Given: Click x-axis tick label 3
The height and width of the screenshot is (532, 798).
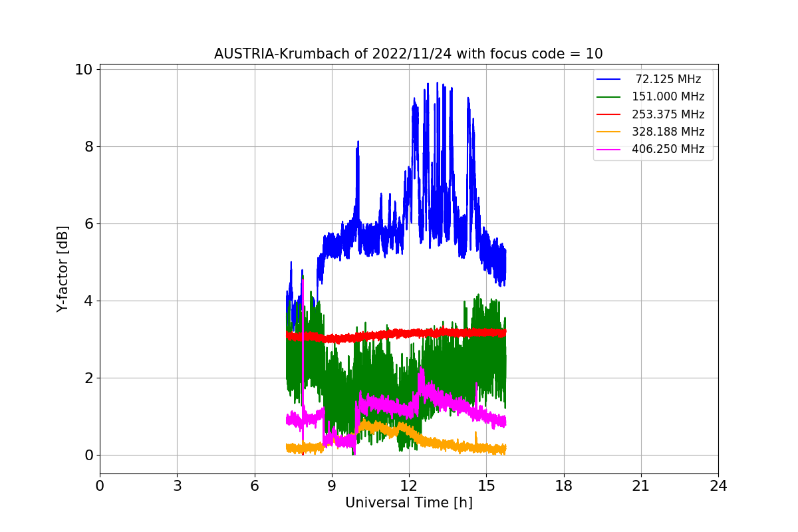Looking at the screenshot, I should click(177, 486).
